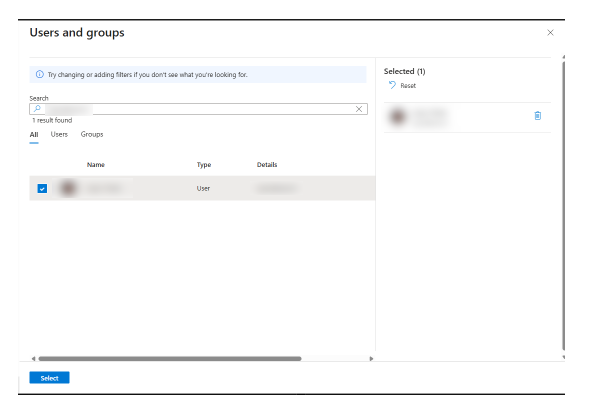
Task: Switch to the Users tab
Action: pyautogui.click(x=59, y=134)
